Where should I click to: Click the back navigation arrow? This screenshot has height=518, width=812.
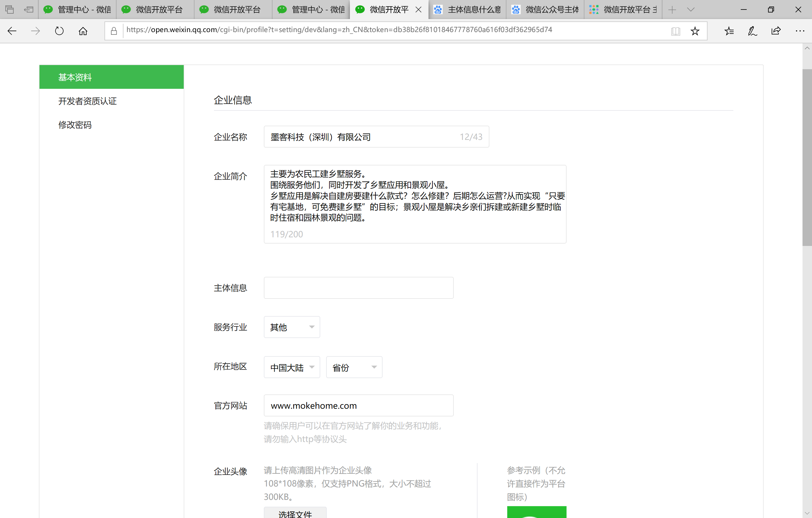[12, 31]
